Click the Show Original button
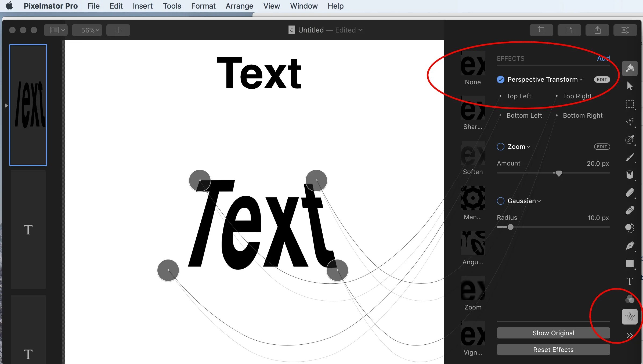The width and height of the screenshot is (643, 364). [553, 333]
